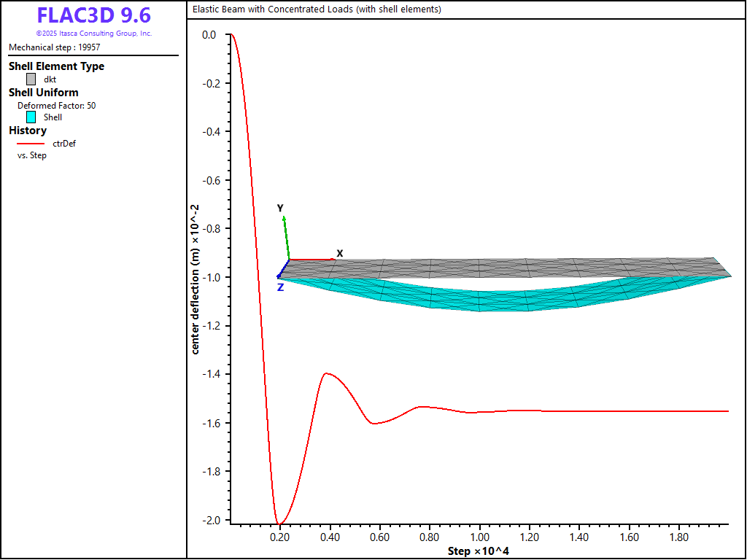Click the 'Mechanical step : 19957' readout
The height and width of the screenshot is (560, 747).
point(55,47)
